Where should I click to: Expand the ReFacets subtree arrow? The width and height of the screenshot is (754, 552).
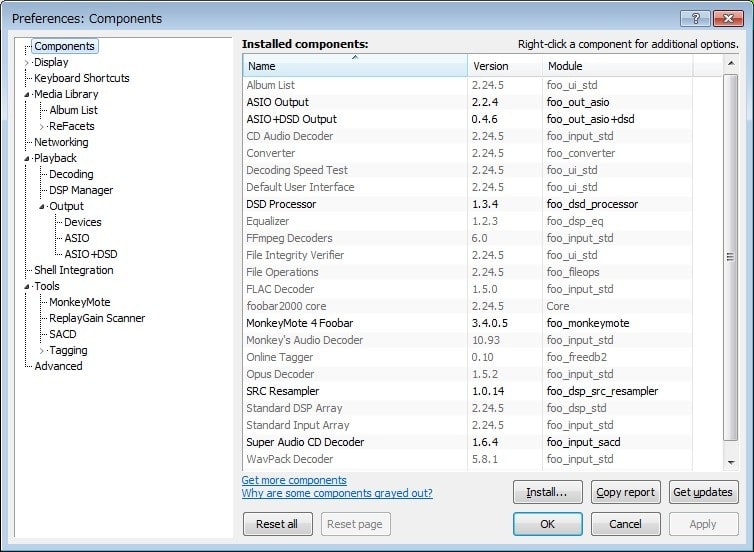[42, 126]
